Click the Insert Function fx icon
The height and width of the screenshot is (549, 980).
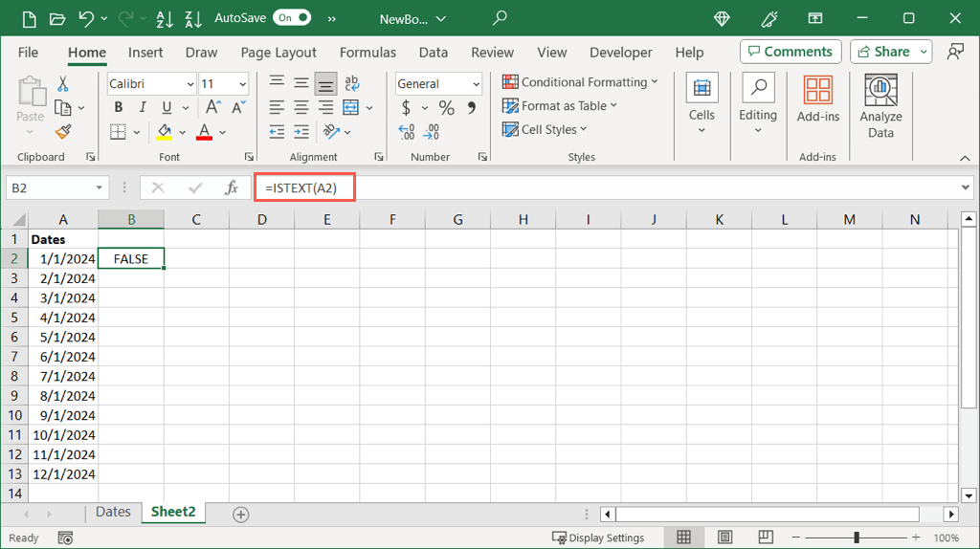coord(232,188)
